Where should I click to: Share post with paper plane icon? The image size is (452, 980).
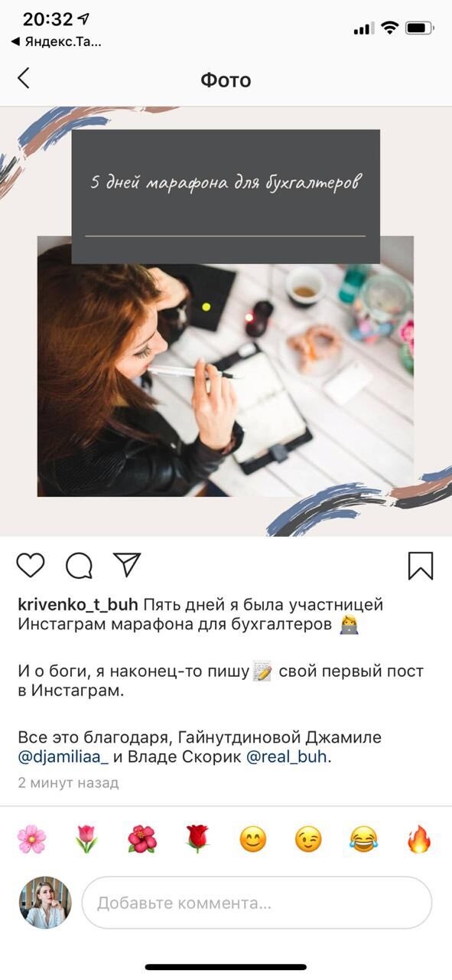127,565
